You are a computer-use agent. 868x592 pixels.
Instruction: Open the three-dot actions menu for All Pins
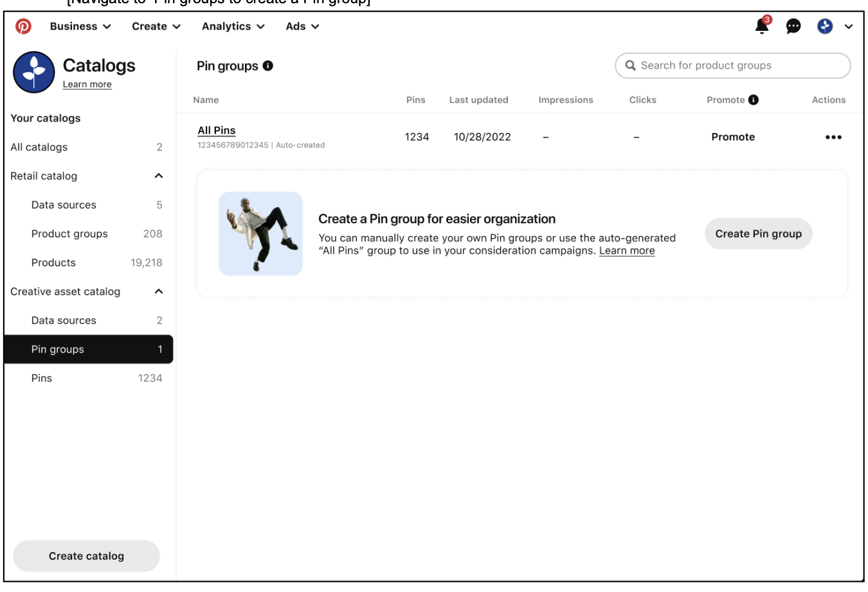pyautogui.click(x=833, y=137)
